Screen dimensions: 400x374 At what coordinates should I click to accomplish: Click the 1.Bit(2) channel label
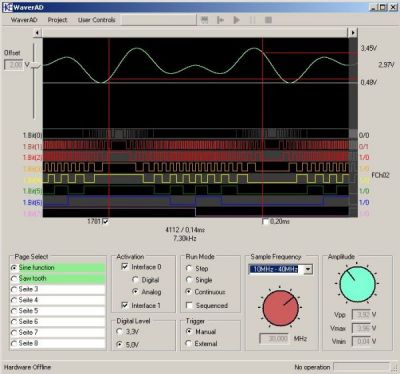pyautogui.click(x=32, y=157)
